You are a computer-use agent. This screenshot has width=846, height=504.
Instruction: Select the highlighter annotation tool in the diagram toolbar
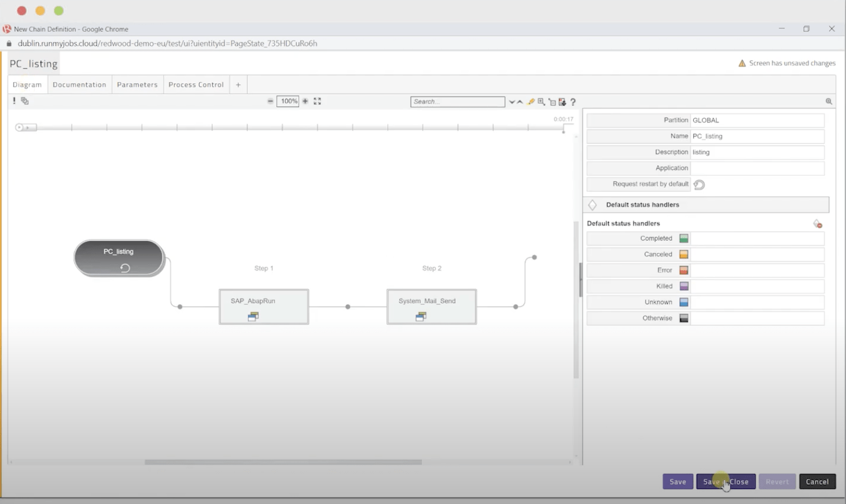click(x=530, y=101)
